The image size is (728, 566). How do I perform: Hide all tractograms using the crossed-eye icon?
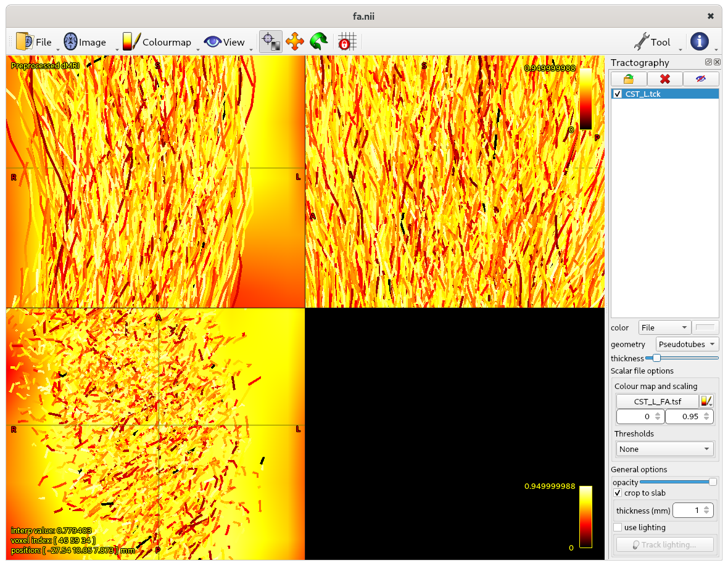click(x=701, y=78)
